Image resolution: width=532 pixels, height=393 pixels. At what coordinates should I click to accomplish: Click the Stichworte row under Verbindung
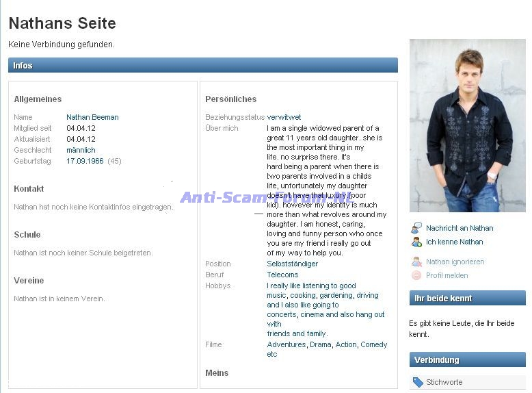[468, 382]
